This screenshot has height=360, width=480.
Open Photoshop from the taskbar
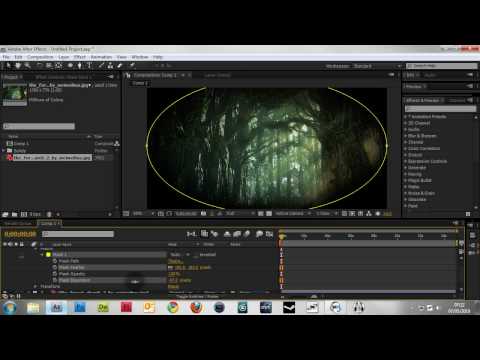coord(80,307)
